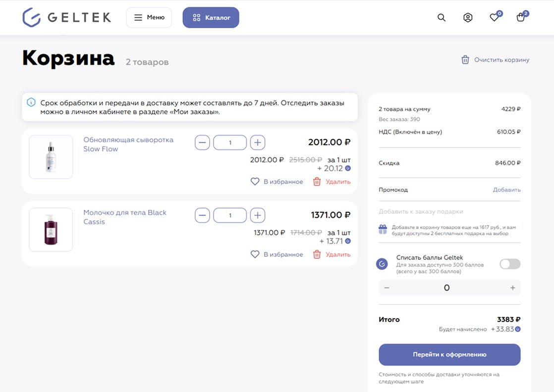Open the Каталог catalog menu
The width and height of the screenshot is (554, 392).
[x=211, y=18]
